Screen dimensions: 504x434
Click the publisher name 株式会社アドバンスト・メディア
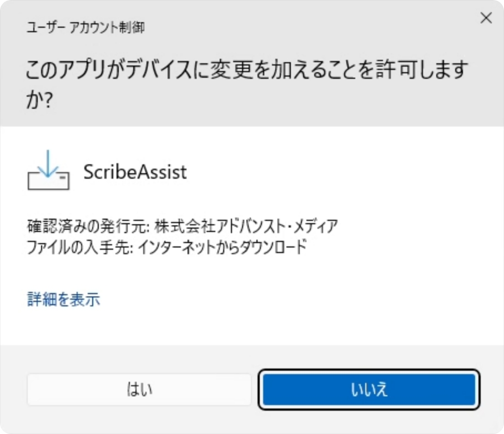246,226
